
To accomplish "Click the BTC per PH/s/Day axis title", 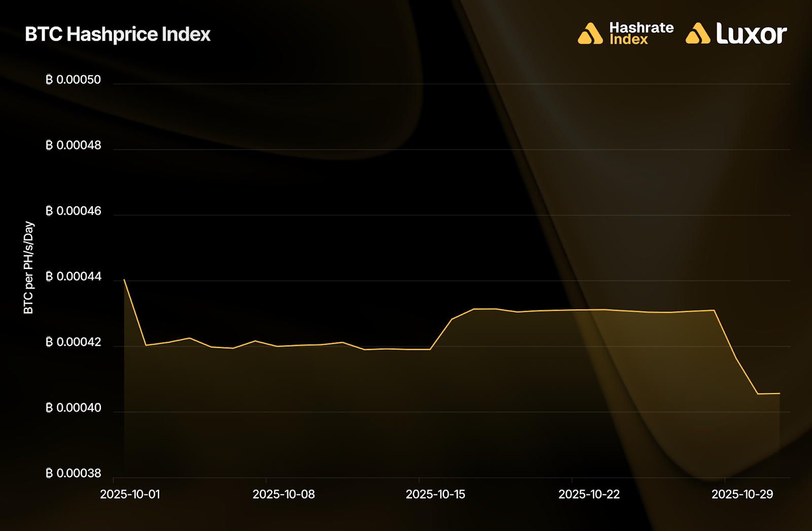I will (x=29, y=268).
